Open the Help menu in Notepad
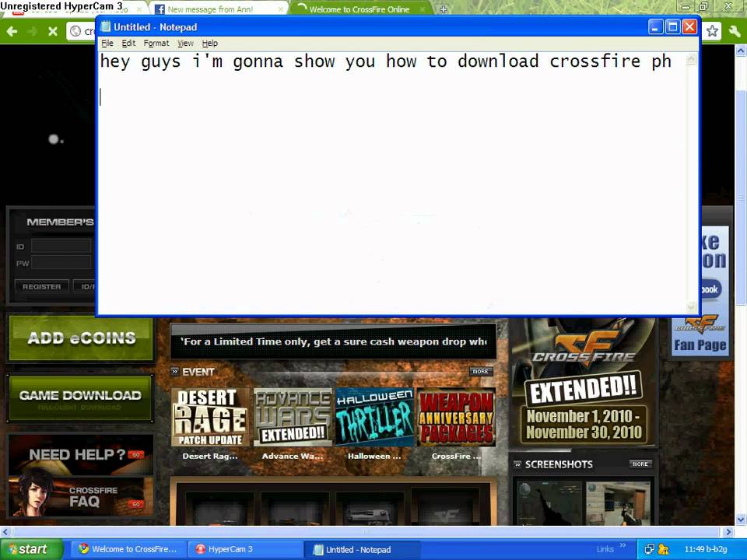The height and width of the screenshot is (560, 747). click(209, 44)
